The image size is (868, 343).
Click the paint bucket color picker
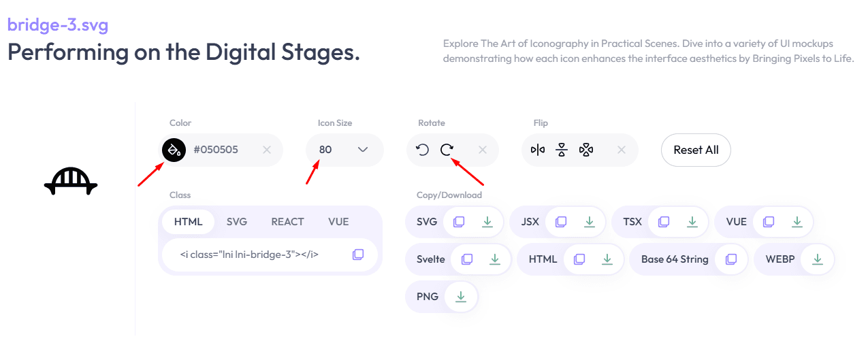(x=174, y=150)
